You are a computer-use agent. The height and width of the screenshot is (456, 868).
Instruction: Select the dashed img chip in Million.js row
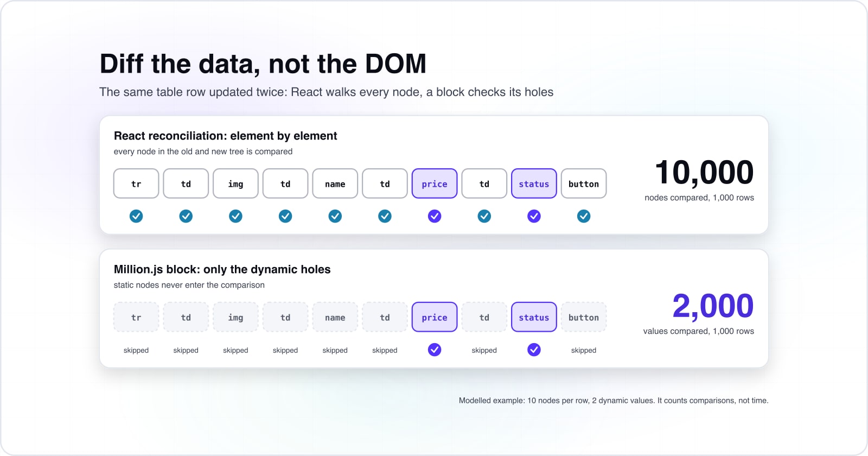[x=235, y=317]
